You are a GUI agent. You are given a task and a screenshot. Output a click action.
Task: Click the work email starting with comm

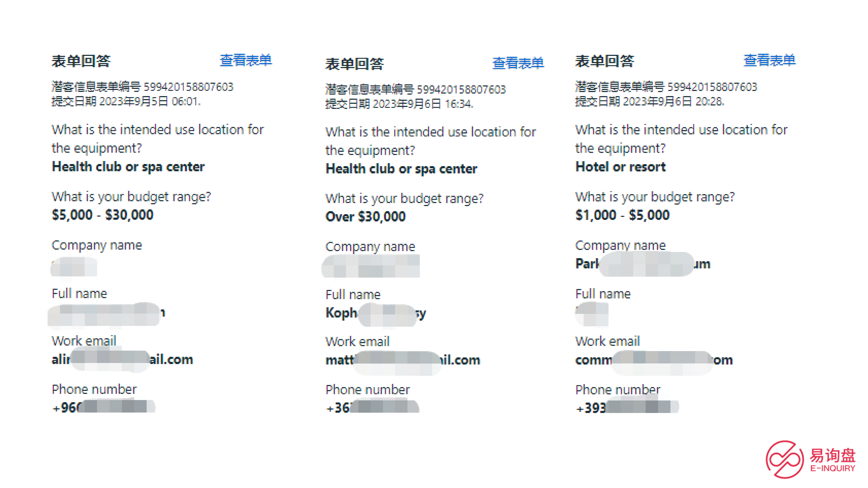(654, 360)
